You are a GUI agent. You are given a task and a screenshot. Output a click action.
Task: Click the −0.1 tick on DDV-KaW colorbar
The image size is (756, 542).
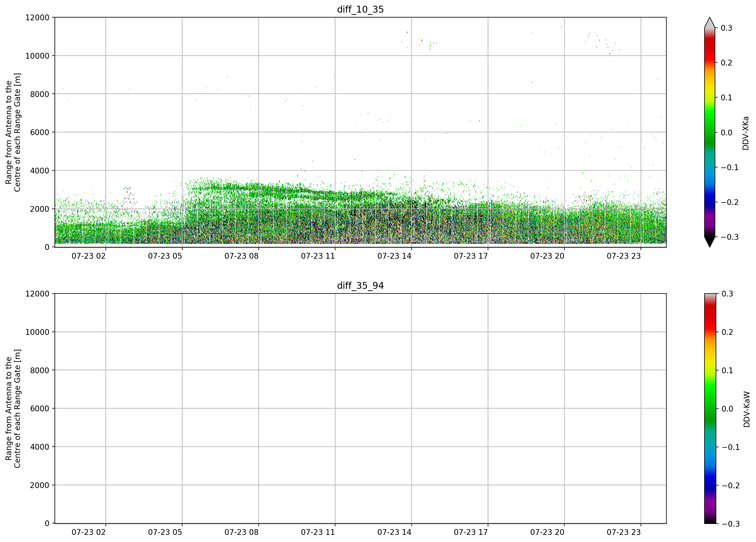[731, 447]
